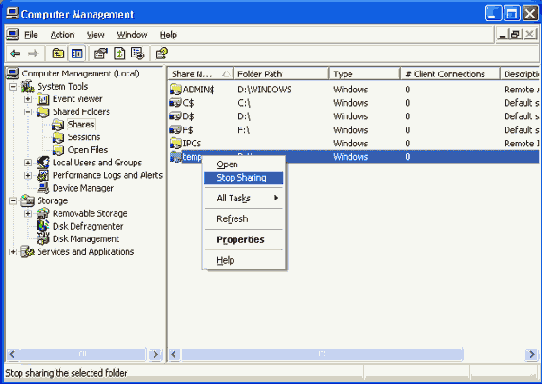The image size is (542, 384).
Task: Minimize the inner MMC child window
Action: [x=503, y=34]
